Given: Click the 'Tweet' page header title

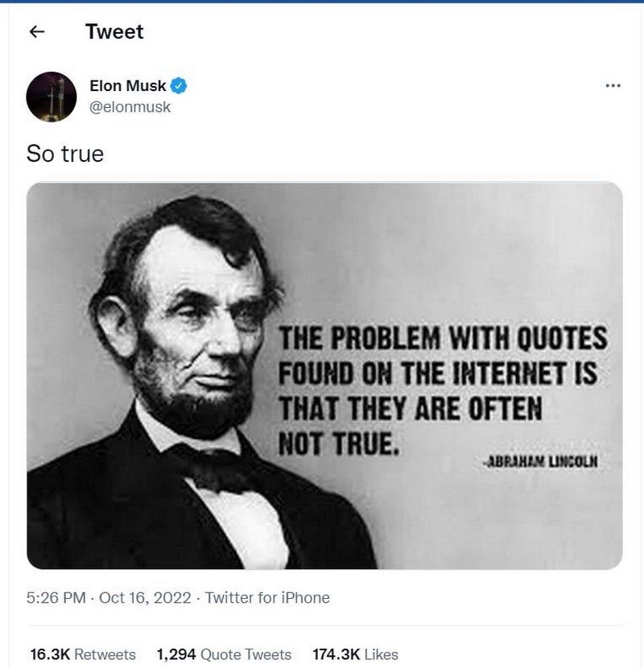Looking at the screenshot, I should (114, 32).
